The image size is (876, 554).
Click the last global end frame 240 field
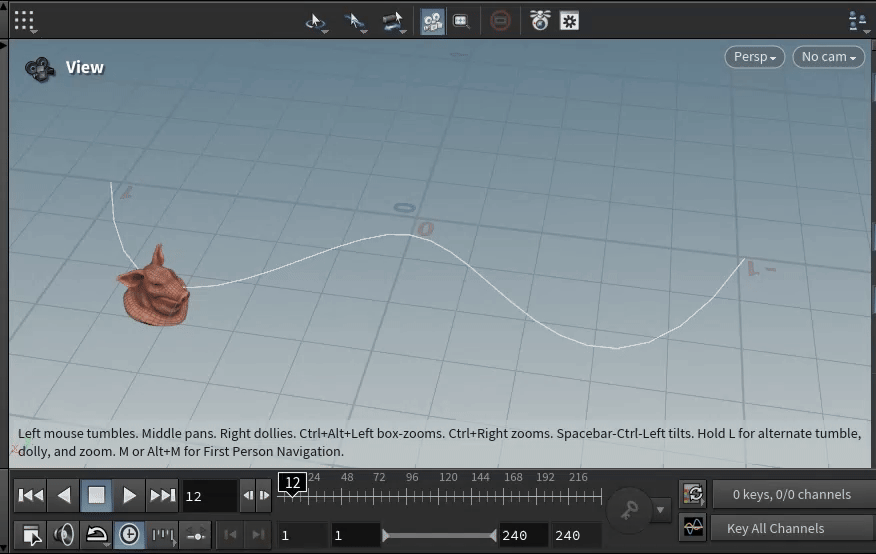coord(577,536)
